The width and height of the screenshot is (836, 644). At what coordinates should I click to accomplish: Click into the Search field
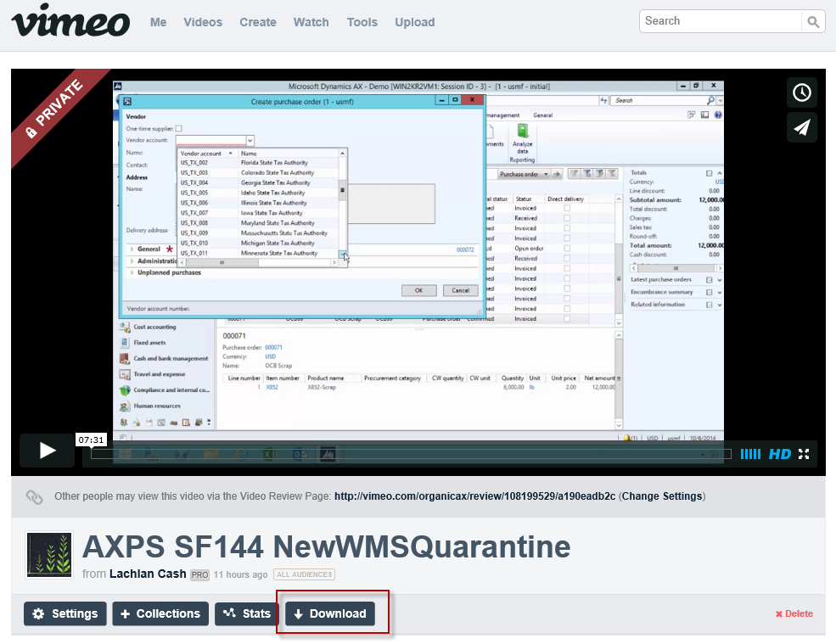point(720,21)
